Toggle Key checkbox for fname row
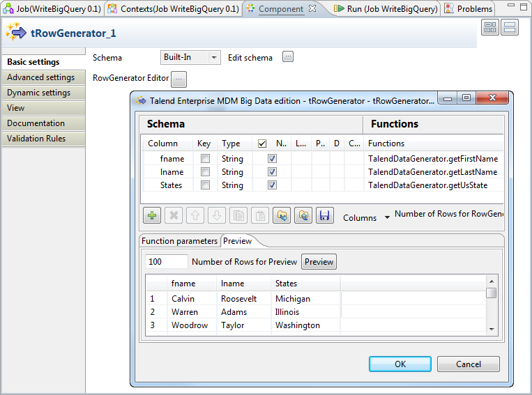Viewport: 532px width, 395px height. [x=205, y=158]
